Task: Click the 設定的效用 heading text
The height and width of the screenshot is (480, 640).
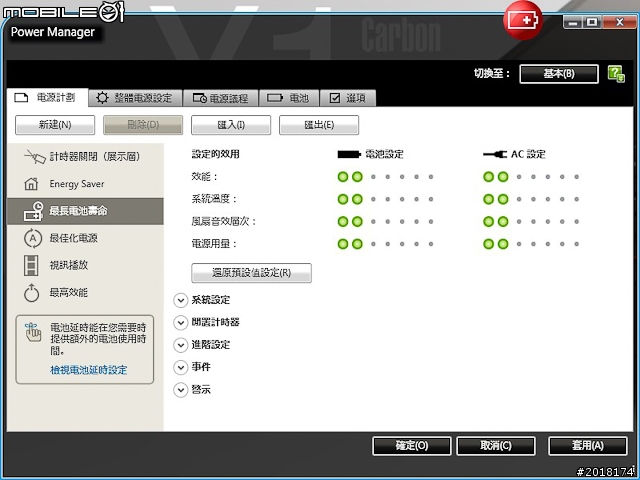Action: (x=216, y=154)
